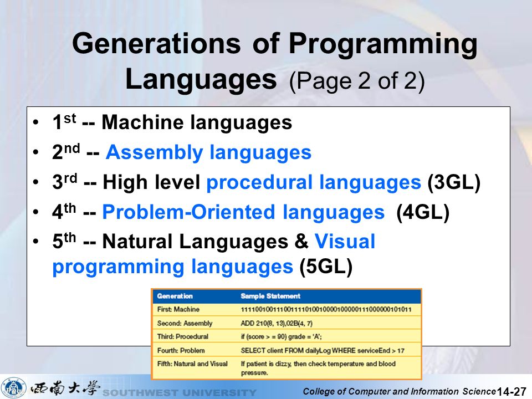Viewport: 532px width, 399px height.
Task: Click the slide number '14-27'
Action: pyautogui.click(x=511, y=391)
